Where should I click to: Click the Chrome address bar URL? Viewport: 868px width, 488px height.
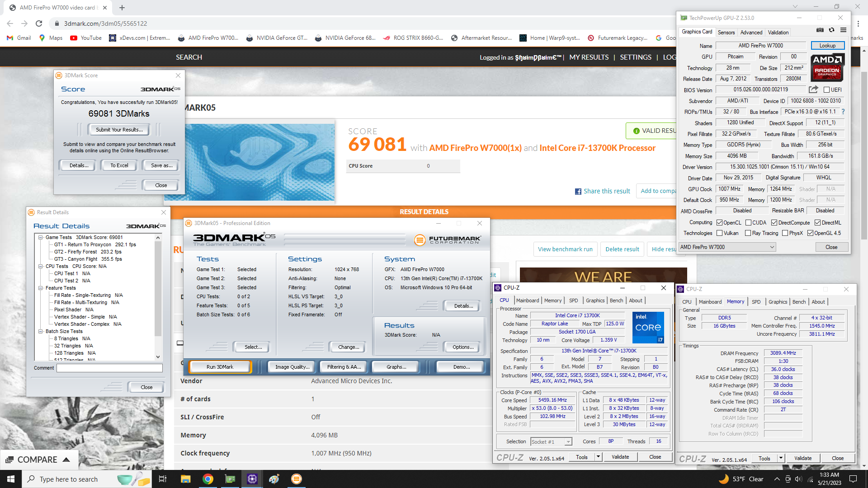tap(105, 23)
